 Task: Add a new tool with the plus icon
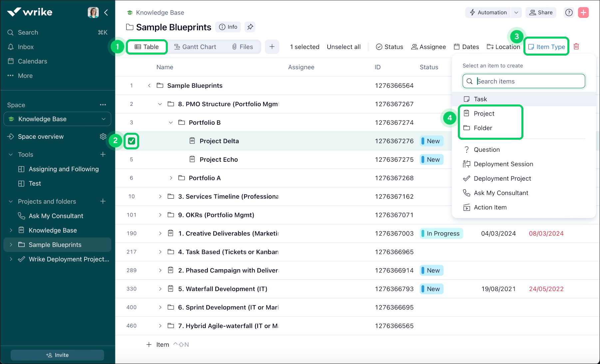point(103,154)
